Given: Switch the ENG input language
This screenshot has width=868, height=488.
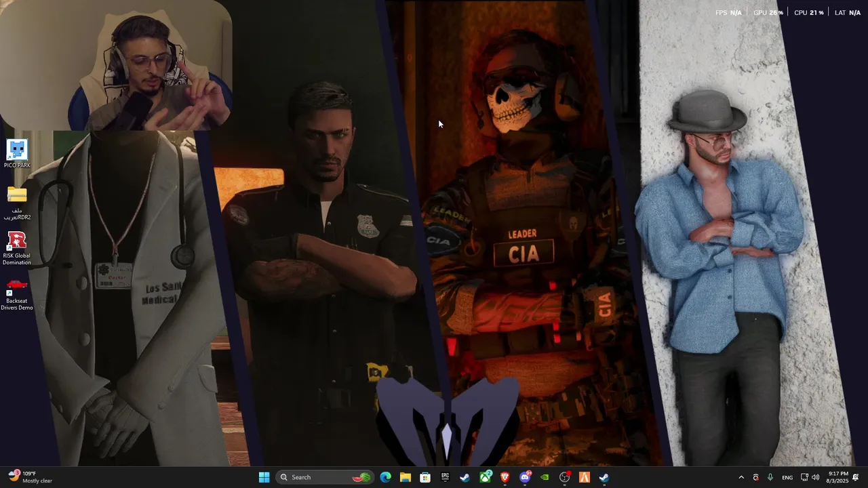Looking at the screenshot, I should point(787,477).
